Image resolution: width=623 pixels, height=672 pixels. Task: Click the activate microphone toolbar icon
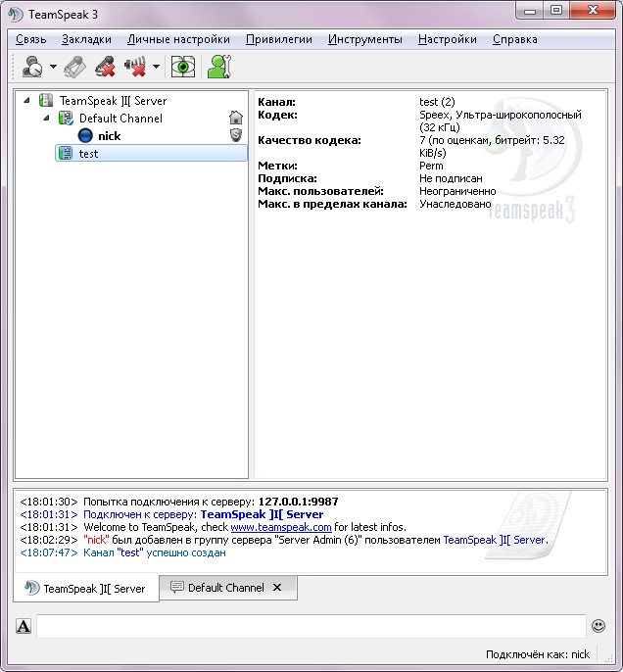75,67
